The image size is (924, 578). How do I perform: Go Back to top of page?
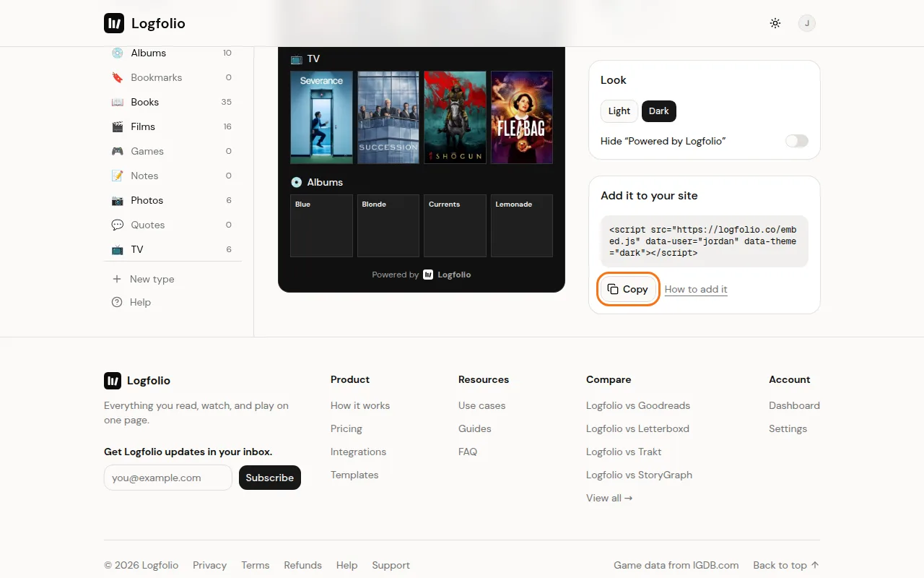tap(786, 565)
